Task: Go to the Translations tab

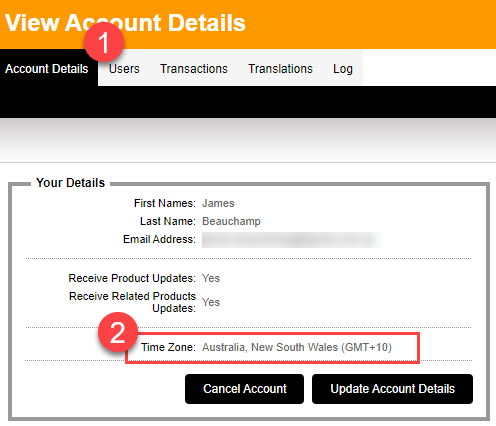Action: (280, 69)
